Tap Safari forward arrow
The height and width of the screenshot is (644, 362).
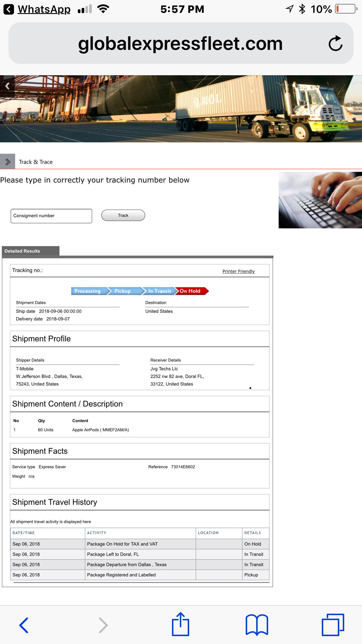pyautogui.click(x=103, y=625)
